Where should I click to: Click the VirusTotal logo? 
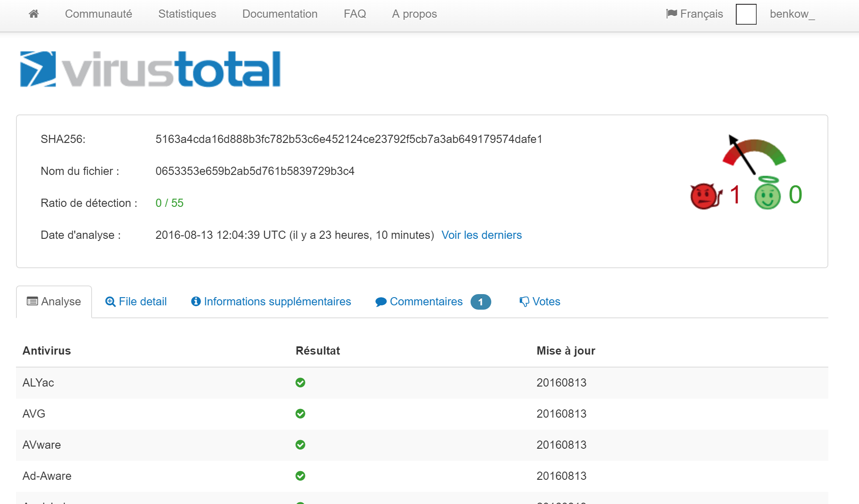tap(150, 69)
